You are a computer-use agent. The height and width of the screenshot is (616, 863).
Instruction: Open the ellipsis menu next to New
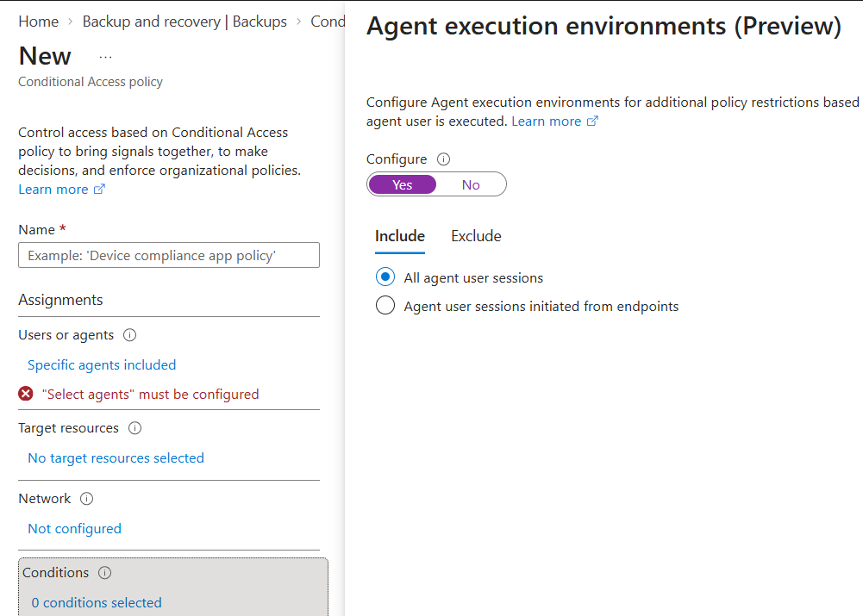tap(106, 57)
